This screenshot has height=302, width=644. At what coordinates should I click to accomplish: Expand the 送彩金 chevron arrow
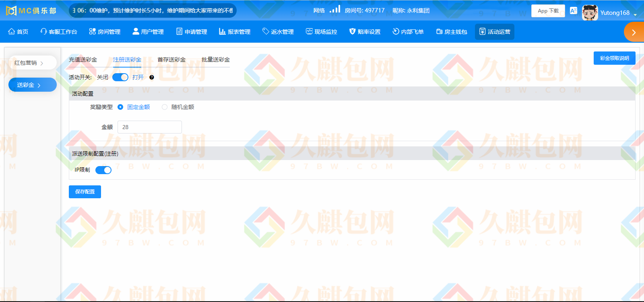tap(39, 85)
